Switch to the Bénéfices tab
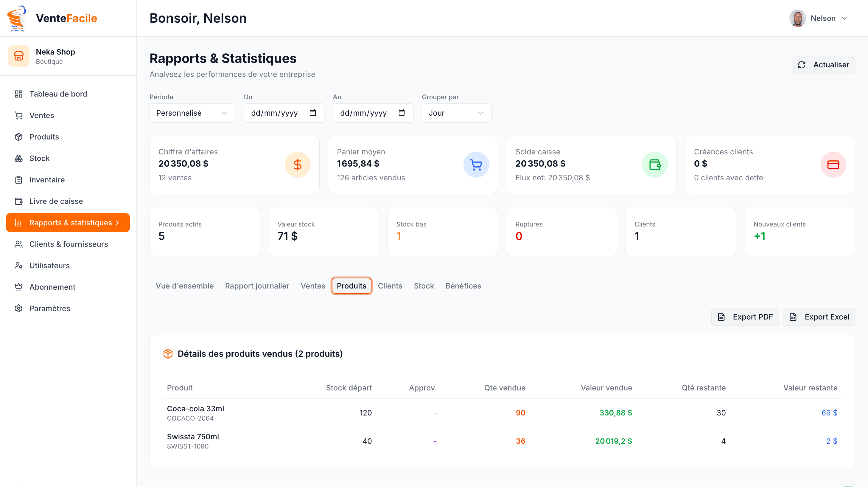This screenshot has height=487, width=868. click(463, 286)
